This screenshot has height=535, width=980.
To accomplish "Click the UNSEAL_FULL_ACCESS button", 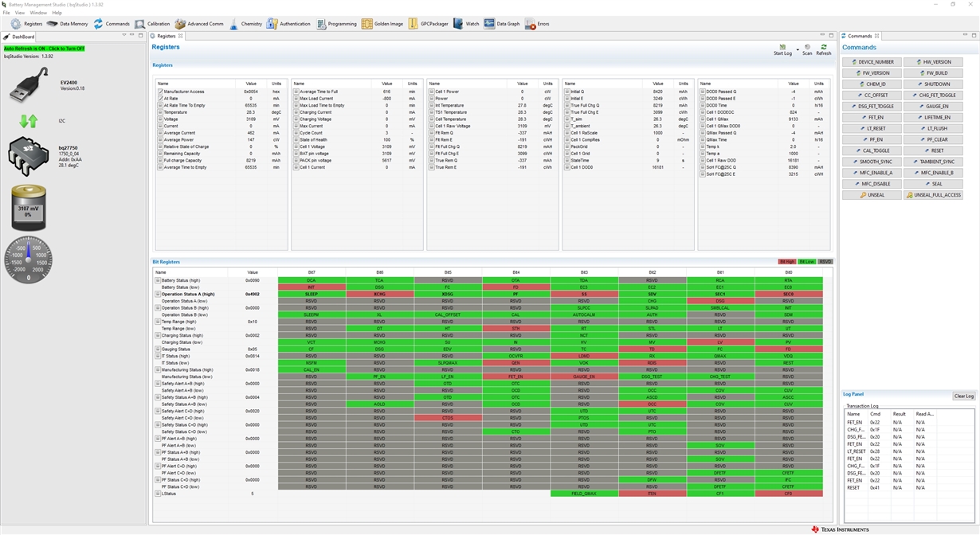I will coord(934,195).
